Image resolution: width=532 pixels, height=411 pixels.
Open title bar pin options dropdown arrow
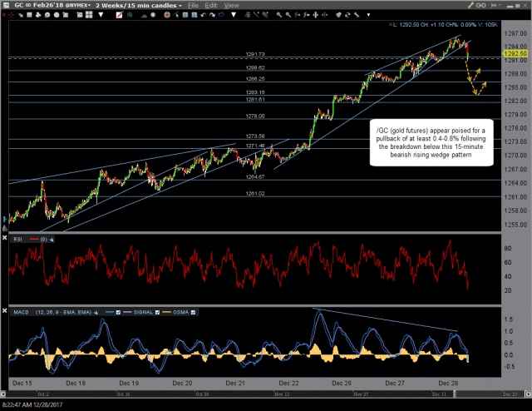tap(500, 6)
